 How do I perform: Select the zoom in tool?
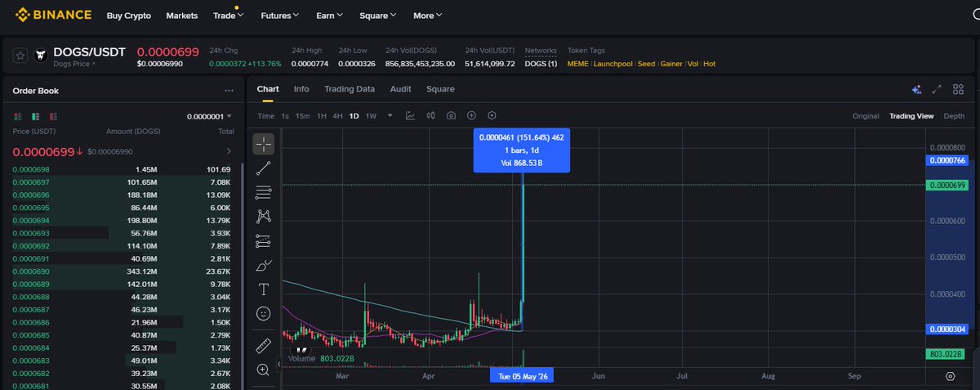click(263, 370)
